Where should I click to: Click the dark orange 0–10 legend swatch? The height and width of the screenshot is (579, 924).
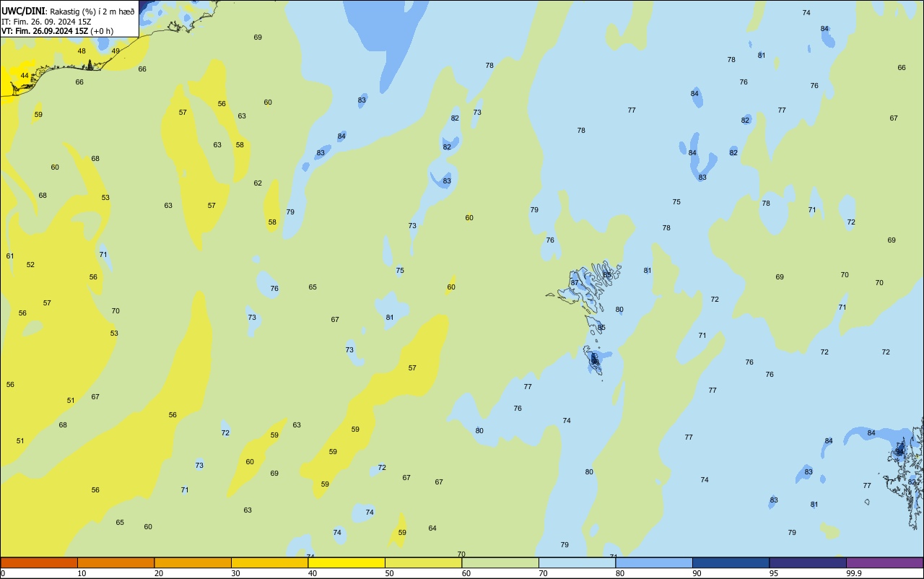pos(39,562)
